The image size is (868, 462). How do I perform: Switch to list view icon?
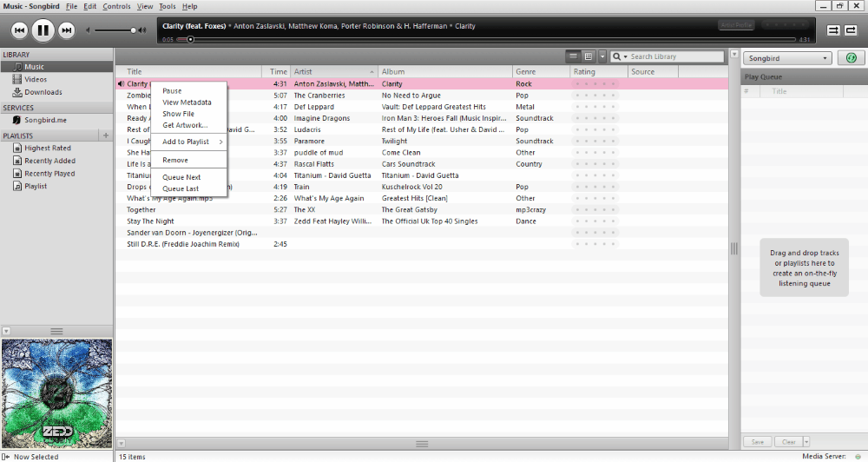[x=574, y=56]
